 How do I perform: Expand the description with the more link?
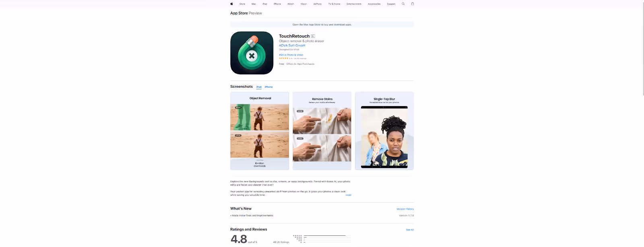pyautogui.click(x=349, y=195)
